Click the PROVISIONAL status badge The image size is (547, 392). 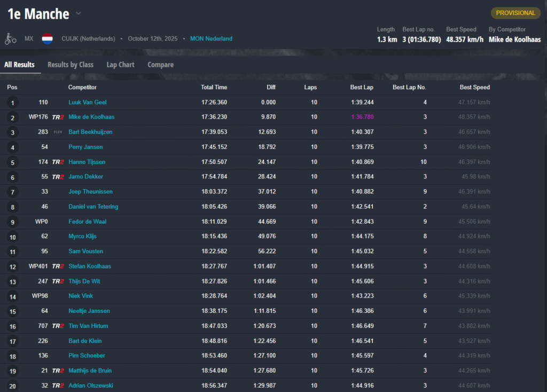point(515,13)
